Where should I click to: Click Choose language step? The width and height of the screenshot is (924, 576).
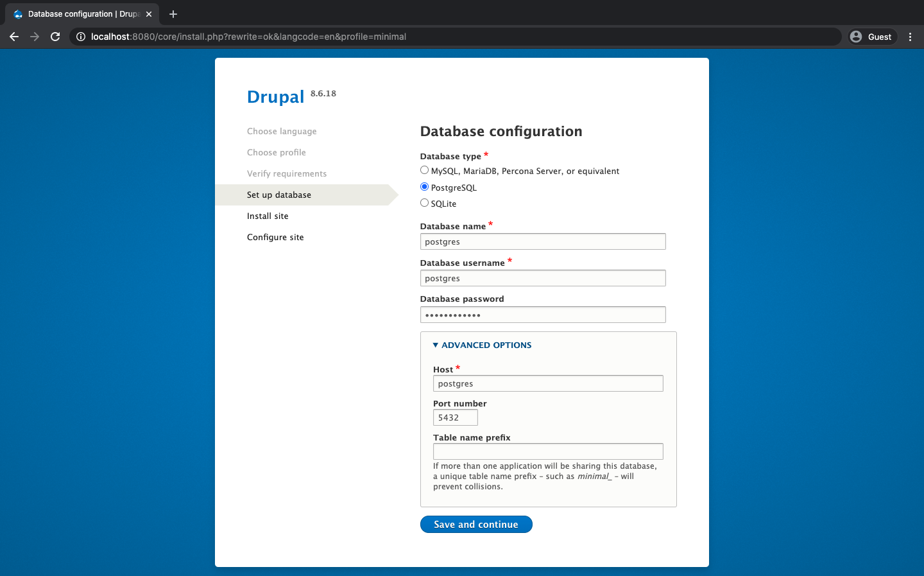pyautogui.click(x=282, y=131)
